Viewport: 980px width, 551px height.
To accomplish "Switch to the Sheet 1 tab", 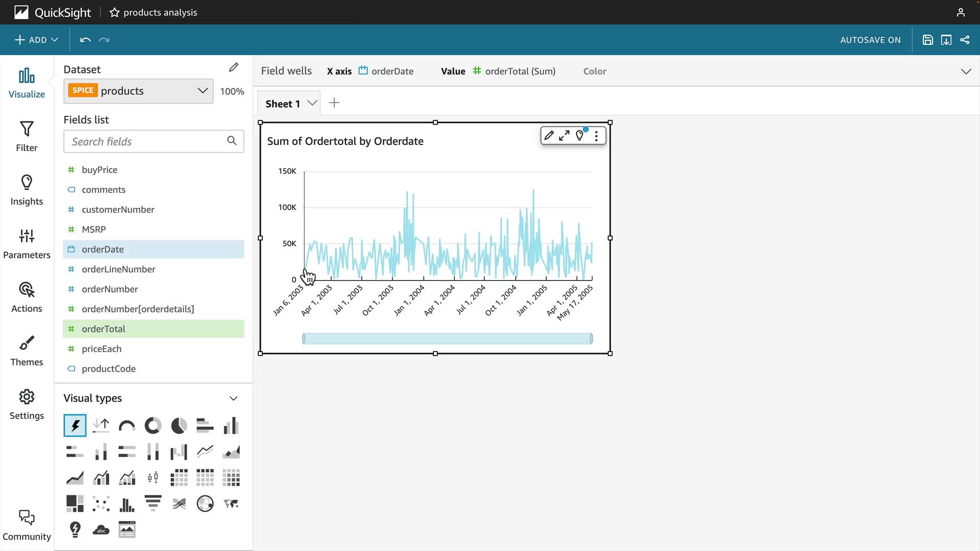I will point(283,104).
